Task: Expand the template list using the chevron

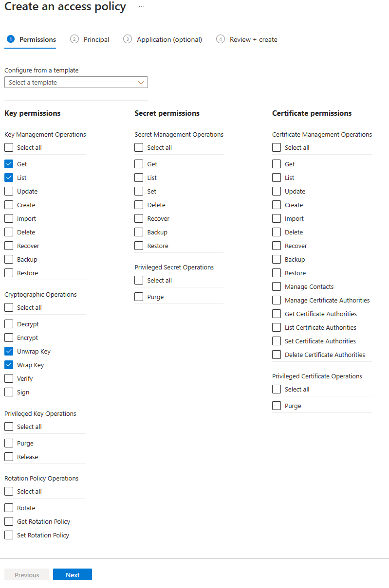Action: click(x=141, y=82)
